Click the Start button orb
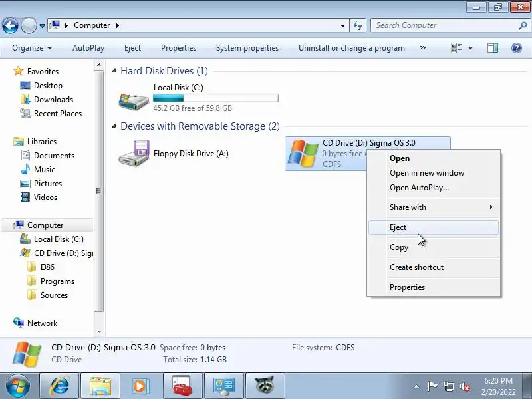The height and width of the screenshot is (399, 532). pyautogui.click(x=18, y=386)
